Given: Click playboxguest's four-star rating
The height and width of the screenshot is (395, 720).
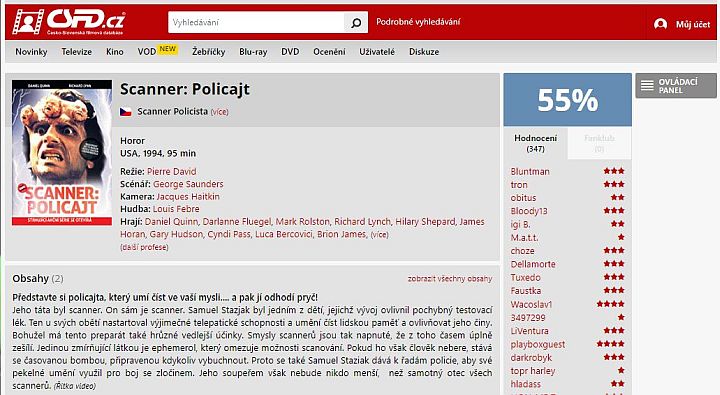Looking at the screenshot, I should point(610,344).
